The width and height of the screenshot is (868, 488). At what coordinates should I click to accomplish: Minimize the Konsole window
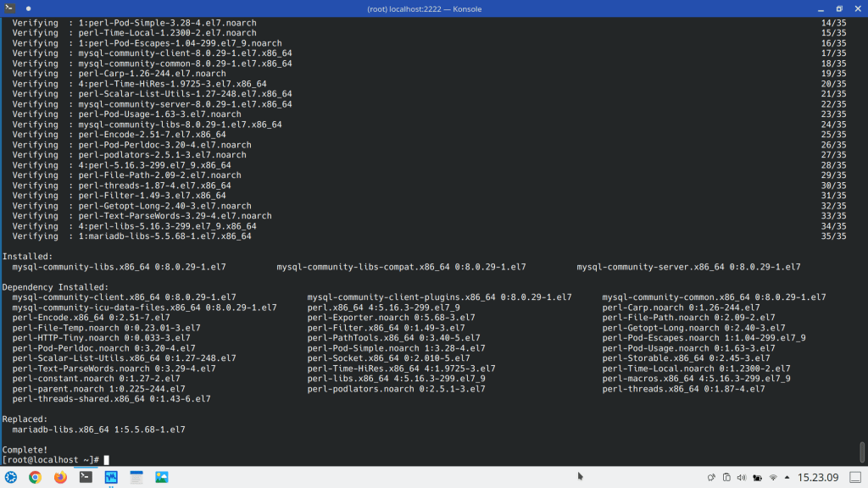821,8
